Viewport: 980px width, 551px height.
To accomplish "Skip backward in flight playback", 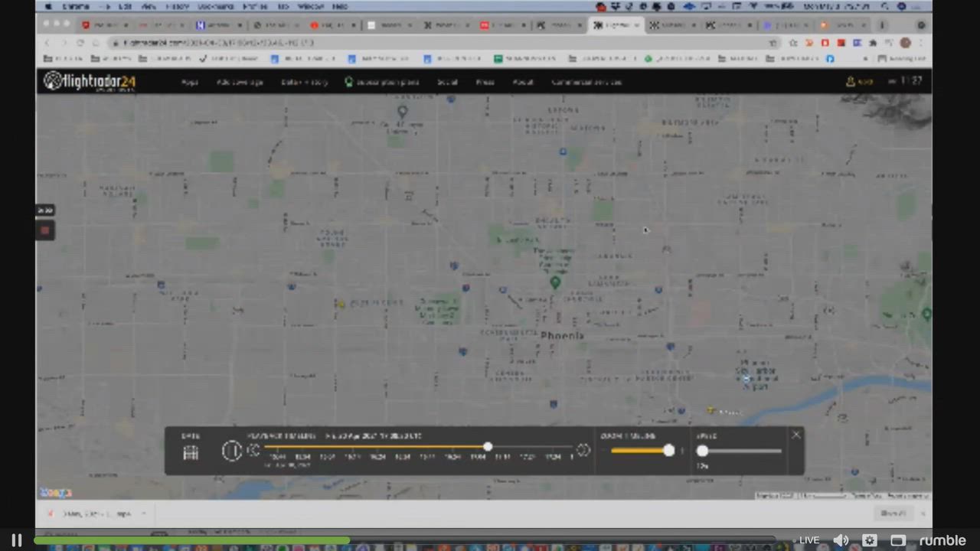I will pyautogui.click(x=254, y=450).
